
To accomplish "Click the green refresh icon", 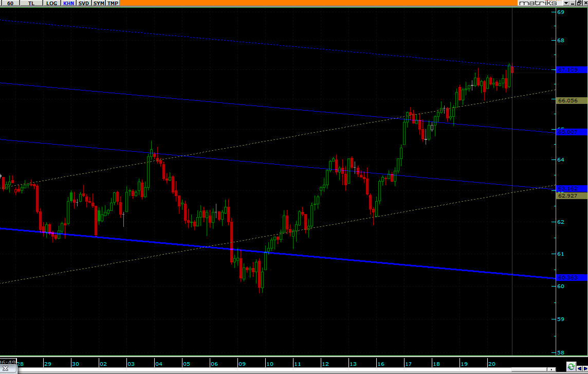I will (x=571, y=367).
